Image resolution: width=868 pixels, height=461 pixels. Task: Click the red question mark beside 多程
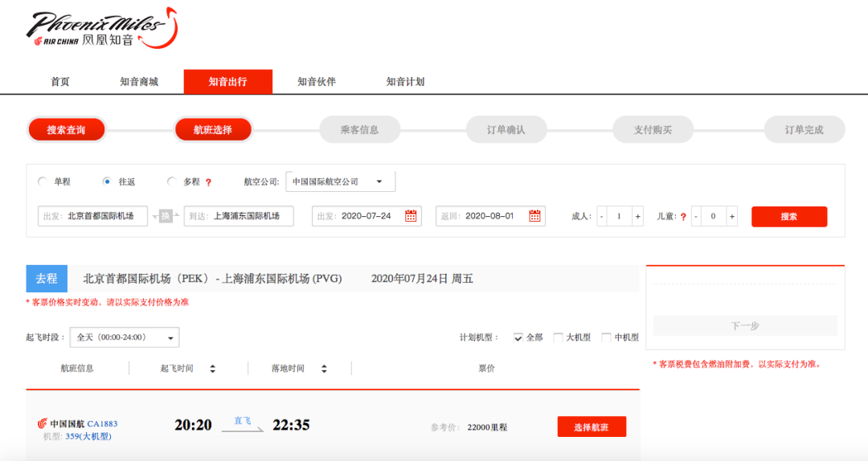[208, 182]
